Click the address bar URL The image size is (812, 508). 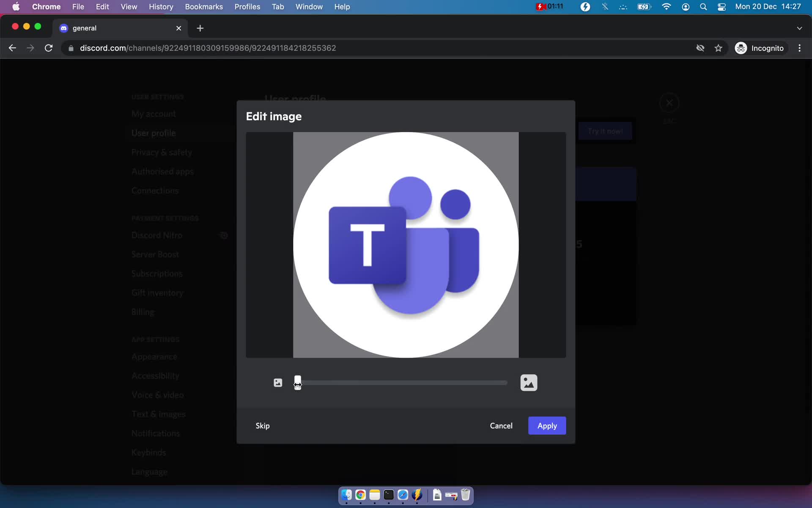coord(208,48)
